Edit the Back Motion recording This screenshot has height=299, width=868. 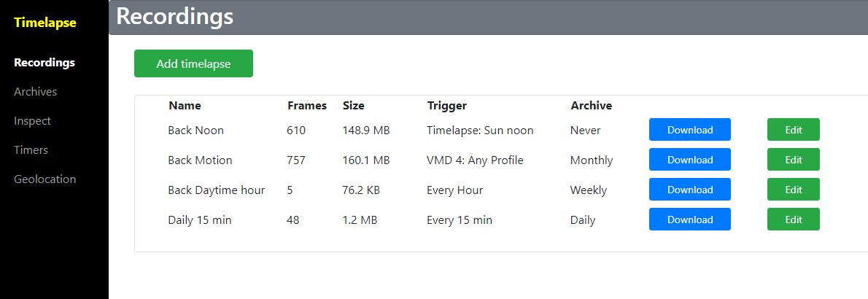(793, 160)
